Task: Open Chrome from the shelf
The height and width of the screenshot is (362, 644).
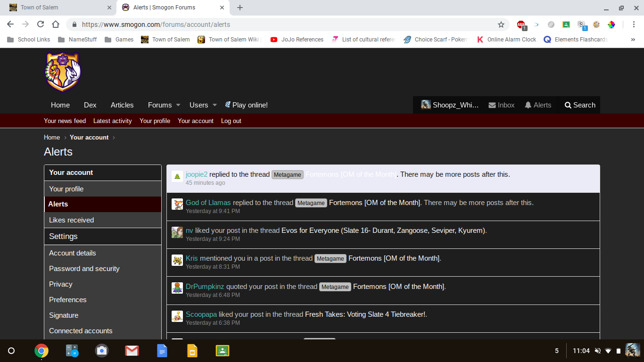Action: pos(41,351)
